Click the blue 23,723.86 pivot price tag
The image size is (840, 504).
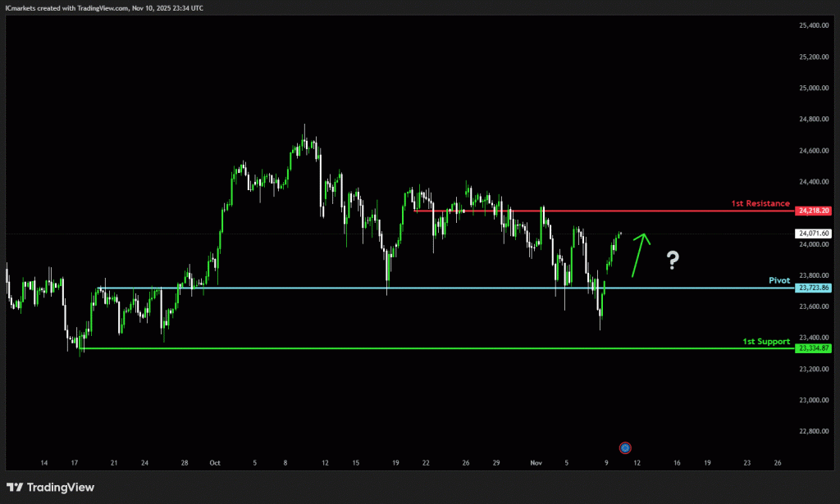coord(813,288)
